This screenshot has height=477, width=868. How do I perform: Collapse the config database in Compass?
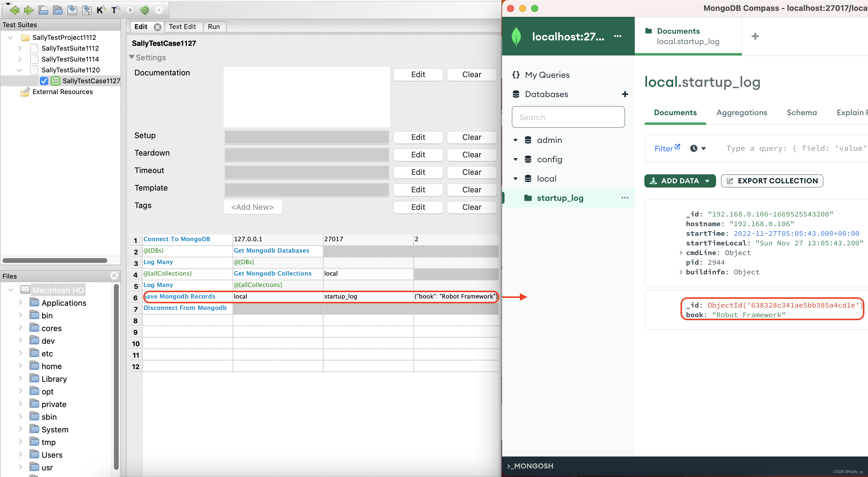[x=515, y=159]
